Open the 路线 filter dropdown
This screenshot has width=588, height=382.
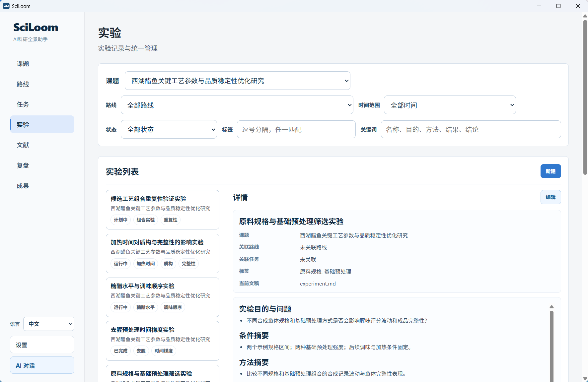click(x=237, y=105)
